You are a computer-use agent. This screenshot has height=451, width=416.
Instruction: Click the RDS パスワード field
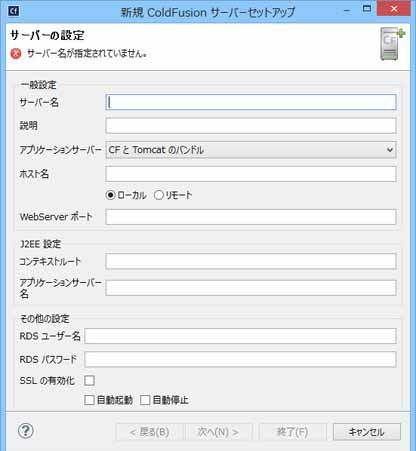coord(240,360)
